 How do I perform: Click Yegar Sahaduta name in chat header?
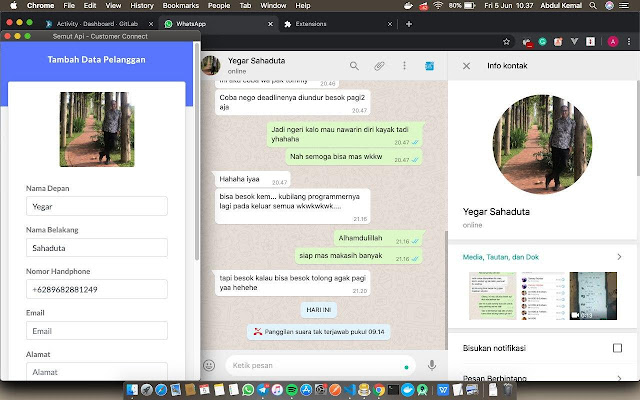(x=256, y=61)
